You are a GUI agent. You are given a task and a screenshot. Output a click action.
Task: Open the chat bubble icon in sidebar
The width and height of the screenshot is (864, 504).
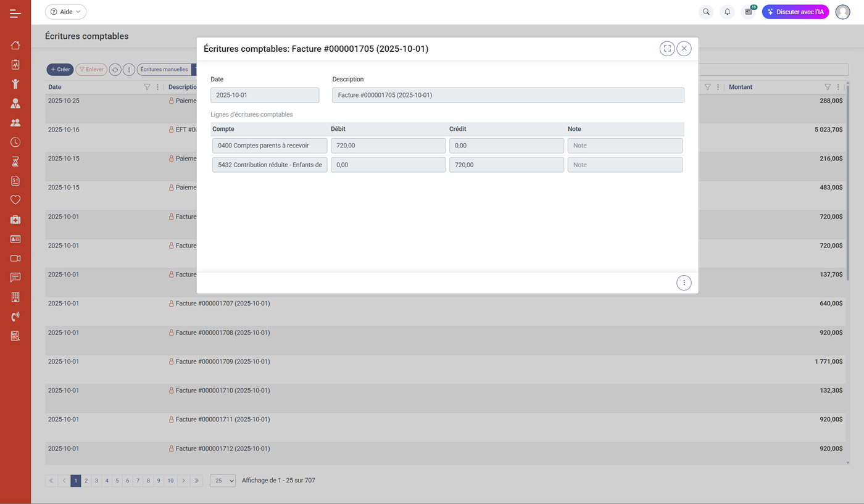(x=15, y=277)
